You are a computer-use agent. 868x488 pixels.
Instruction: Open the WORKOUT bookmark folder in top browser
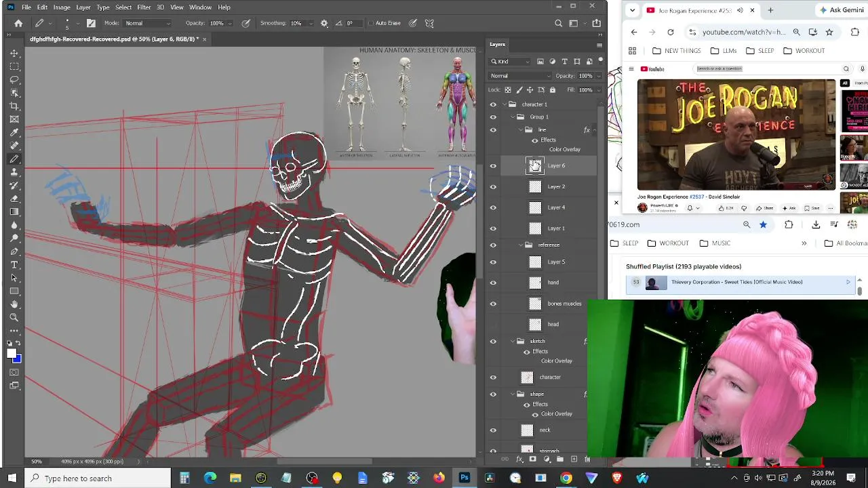pos(804,51)
